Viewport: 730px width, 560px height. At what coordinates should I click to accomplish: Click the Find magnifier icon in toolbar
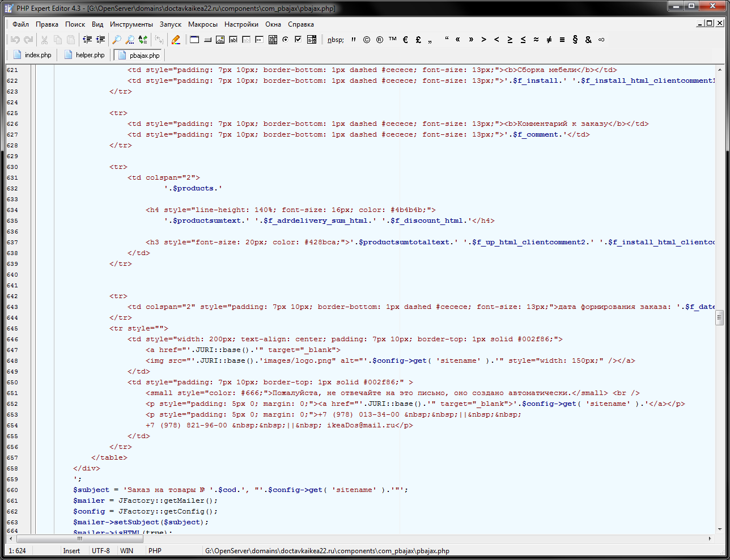pos(117,40)
